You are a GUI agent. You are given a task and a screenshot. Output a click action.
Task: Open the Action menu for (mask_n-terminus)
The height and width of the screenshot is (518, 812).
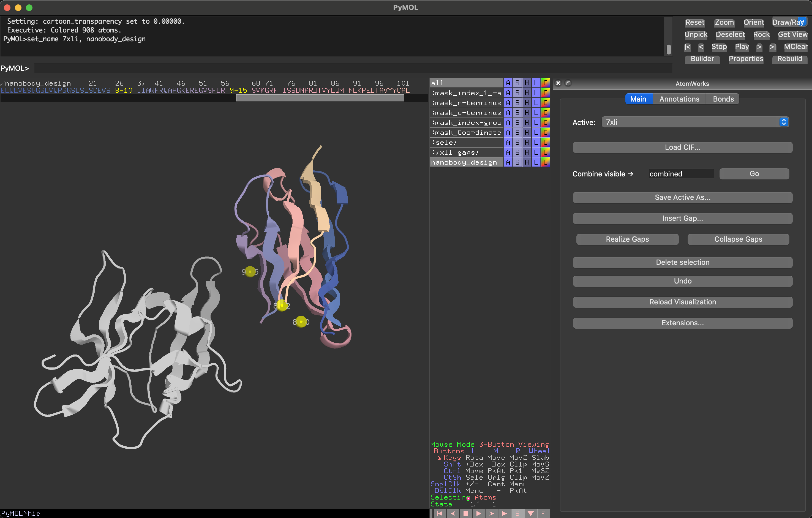click(508, 103)
